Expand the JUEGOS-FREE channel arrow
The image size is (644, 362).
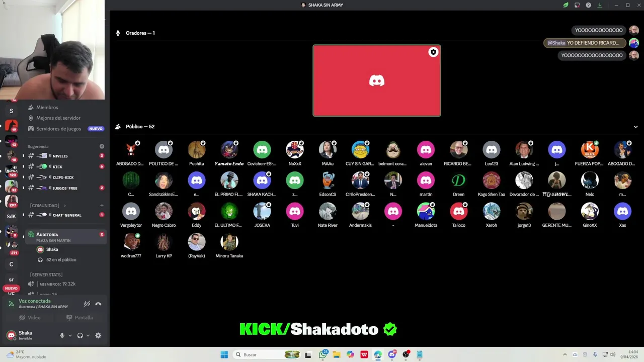23,188
